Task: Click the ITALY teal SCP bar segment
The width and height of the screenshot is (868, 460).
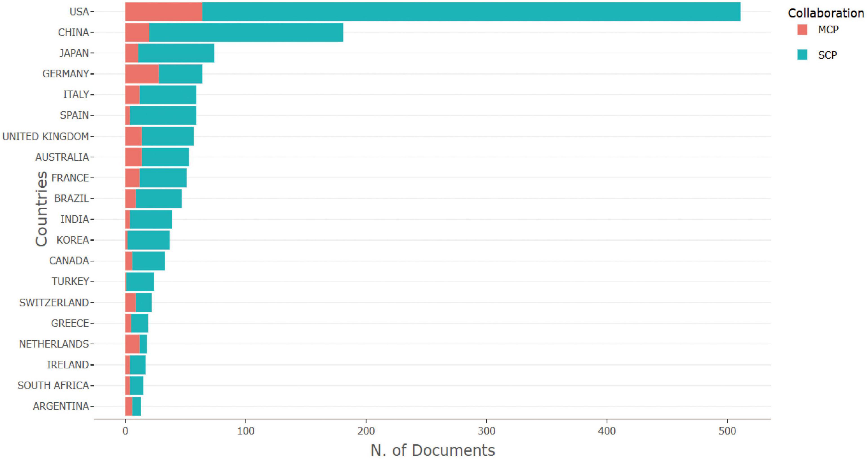Action: (x=168, y=95)
